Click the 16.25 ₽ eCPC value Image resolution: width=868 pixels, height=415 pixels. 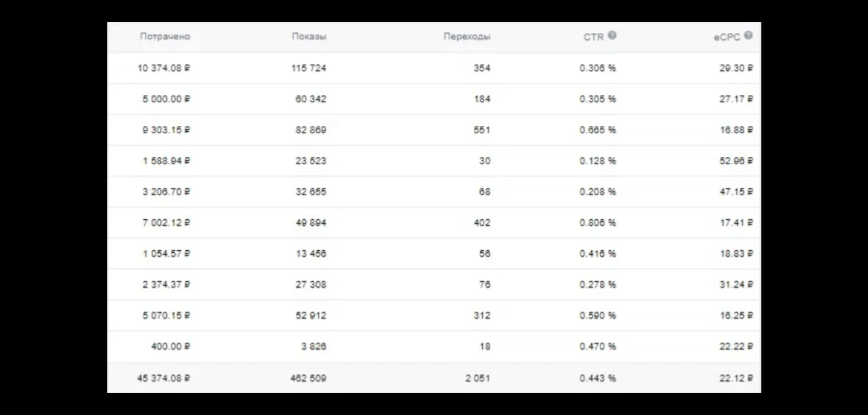click(736, 315)
